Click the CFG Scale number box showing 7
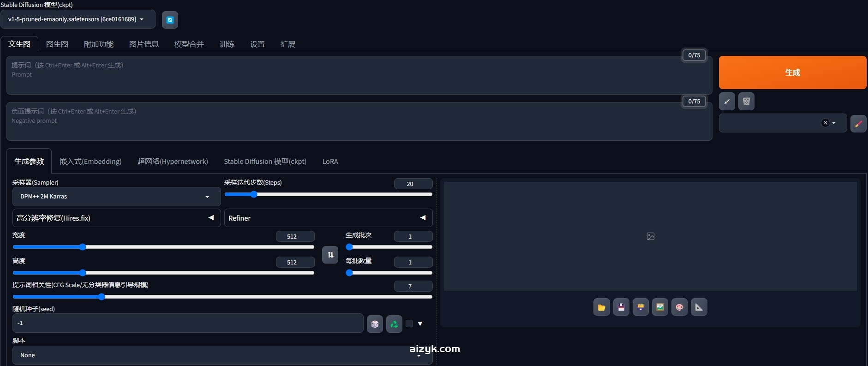The image size is (868, 366). point(413,286)
